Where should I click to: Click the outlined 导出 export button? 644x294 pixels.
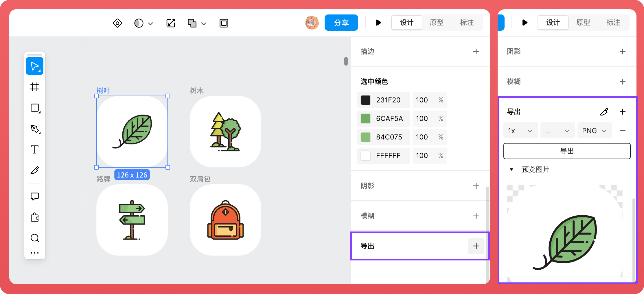tap(567, 151)
